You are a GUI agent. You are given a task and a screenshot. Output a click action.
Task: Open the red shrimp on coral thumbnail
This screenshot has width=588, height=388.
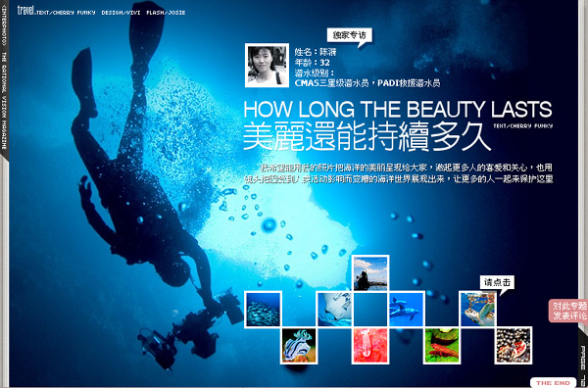tap(370, 345)
